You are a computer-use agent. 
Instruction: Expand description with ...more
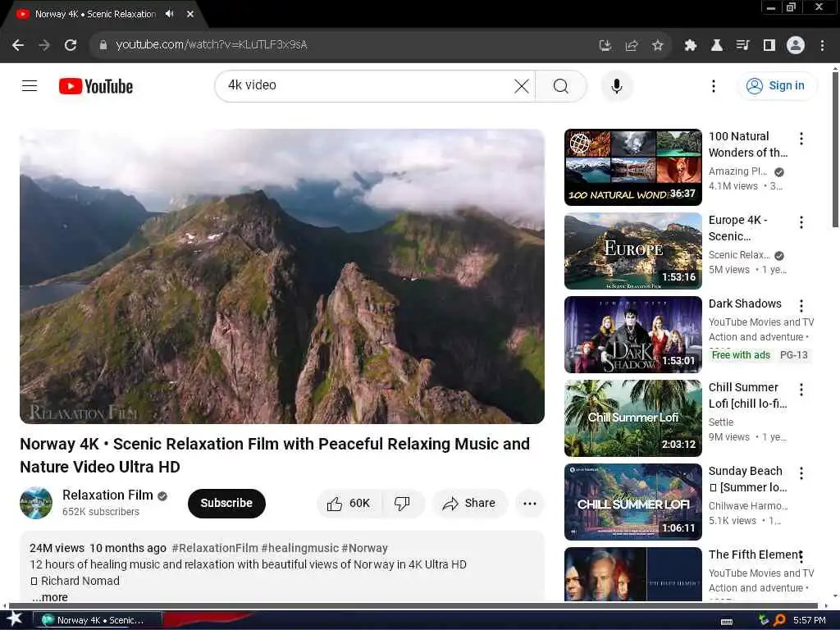pyautogui.click(x=50, y=597)
